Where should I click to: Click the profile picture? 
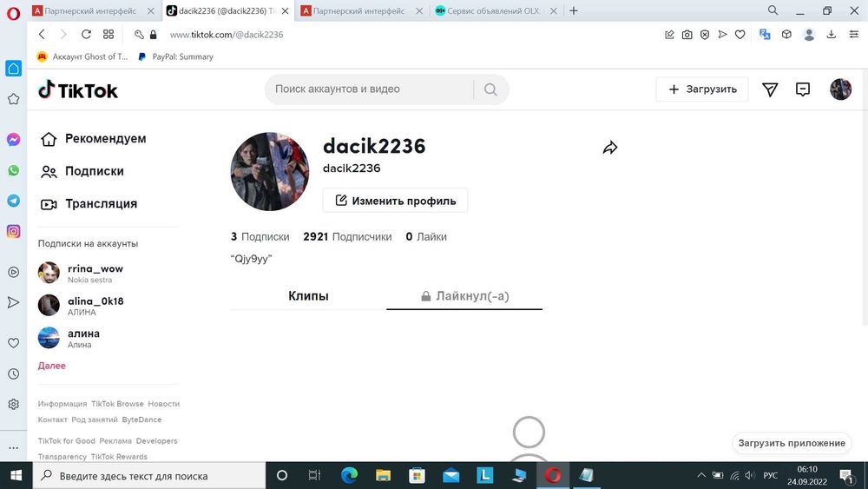coord(270,171)
